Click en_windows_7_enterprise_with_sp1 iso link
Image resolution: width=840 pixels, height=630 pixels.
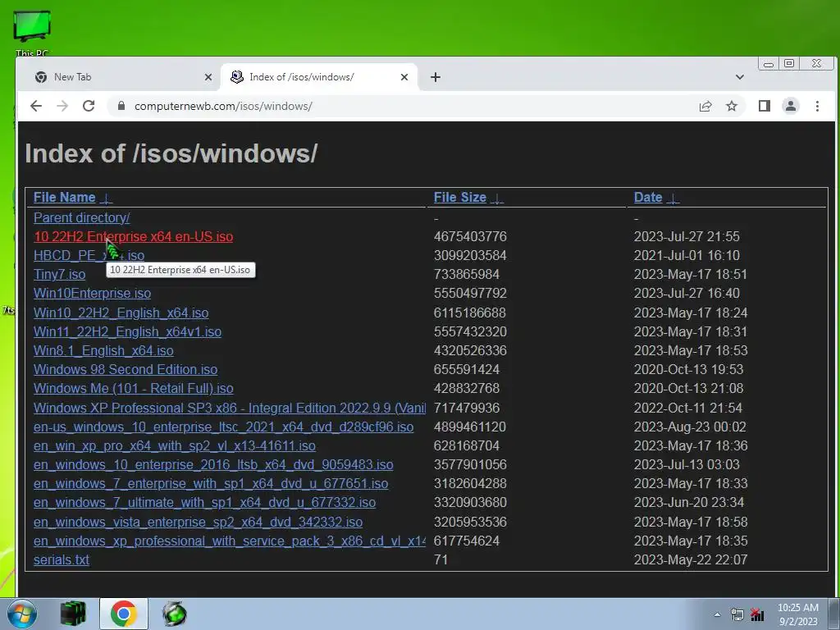coord(211,483)
